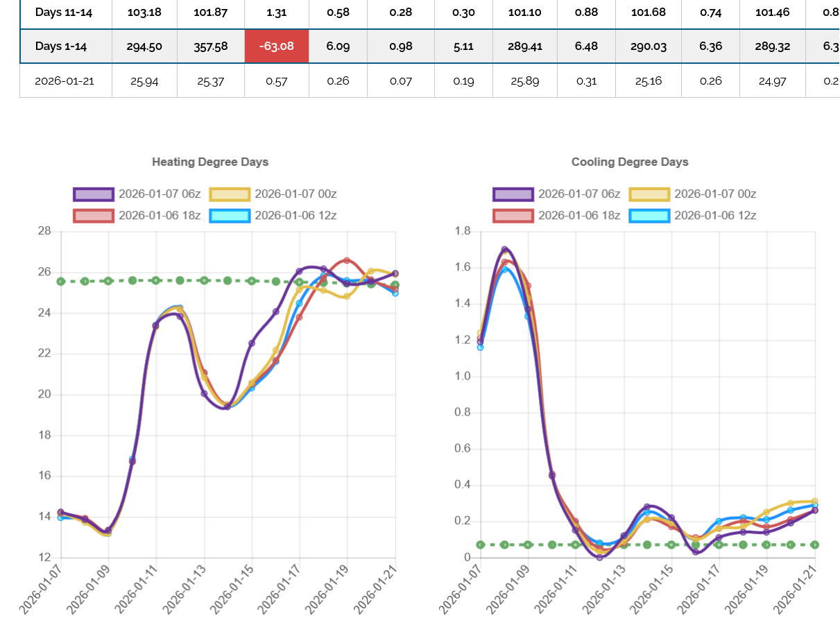Click the Cooling Degree Days chart title

click(x=630, y=162)
